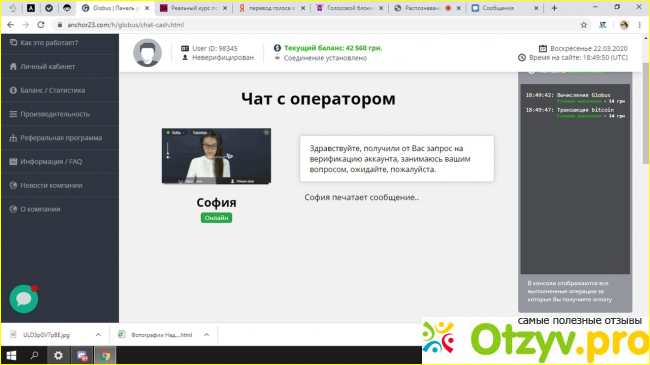
Task: Expand options for Фотографии Над...html download
Action: (206, 335)
